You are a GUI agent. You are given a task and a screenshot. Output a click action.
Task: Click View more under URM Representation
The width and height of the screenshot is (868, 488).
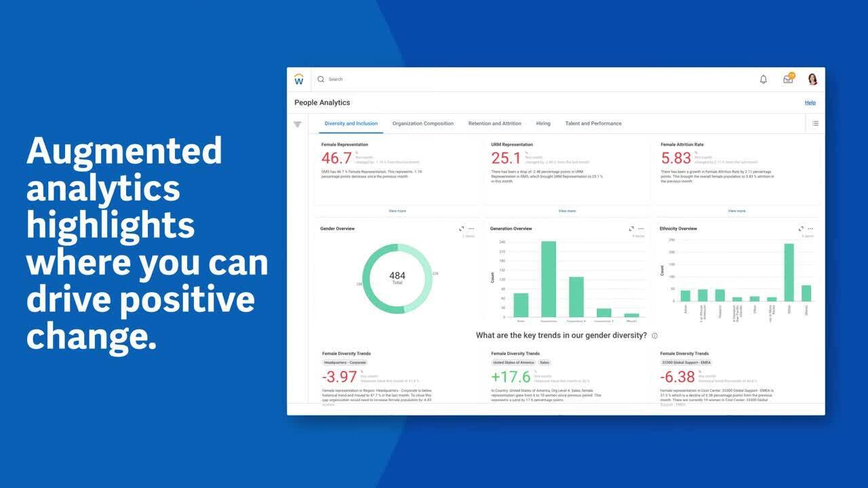point(567,211)
